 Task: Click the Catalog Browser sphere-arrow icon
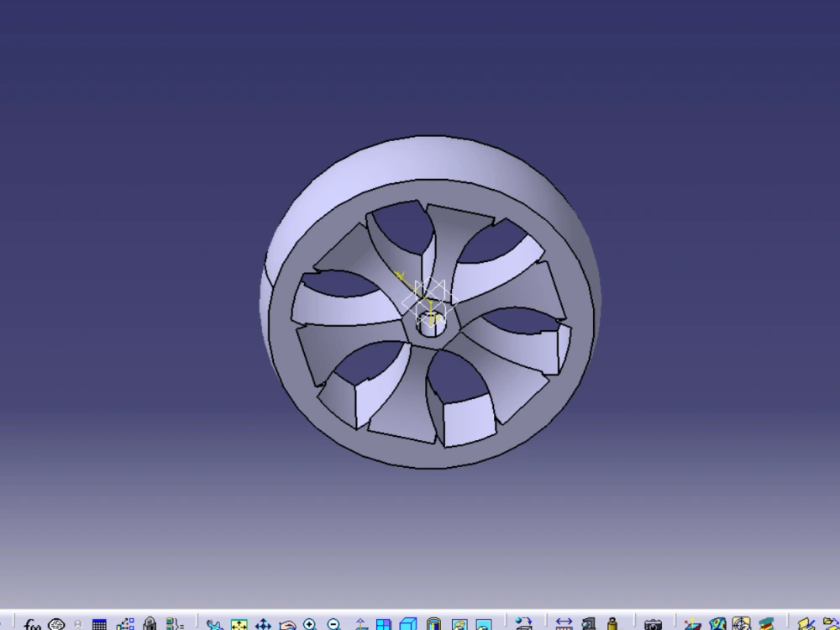point(523,625)
